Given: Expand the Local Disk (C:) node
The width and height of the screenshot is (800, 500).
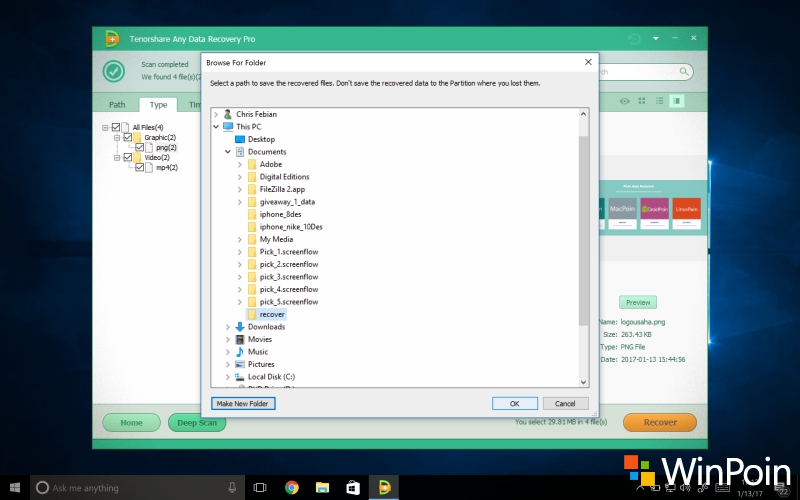Looking at the screenshot, I should pyautogui.click(x=228, y=377).
